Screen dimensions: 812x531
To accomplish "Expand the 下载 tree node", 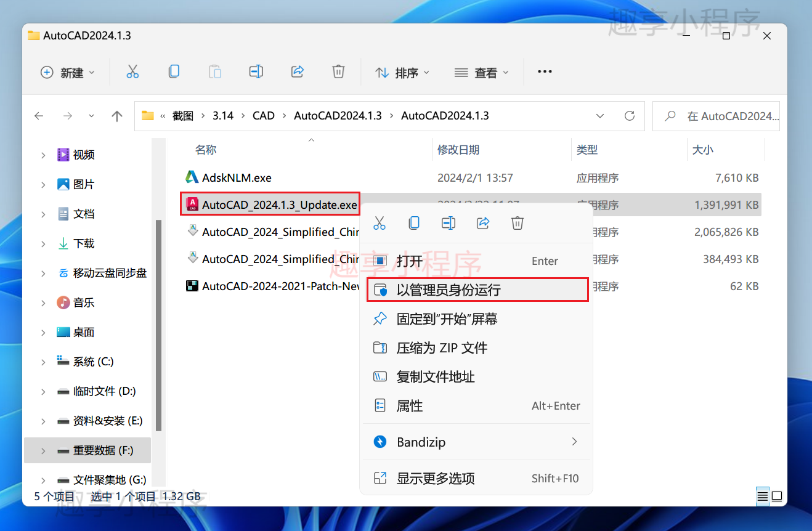I will [x=43, y=243].
